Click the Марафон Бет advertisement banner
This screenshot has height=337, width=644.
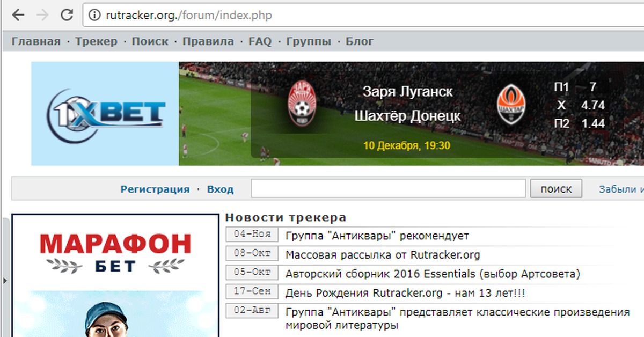click(115, 275)
